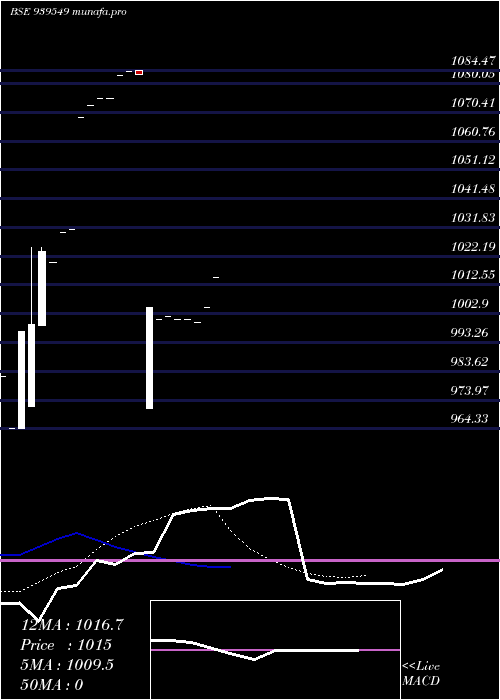Click the white candle topping at 1022
Image resolution: width=500 pixels, height=700 pixels.
click(x=42, y=288)
